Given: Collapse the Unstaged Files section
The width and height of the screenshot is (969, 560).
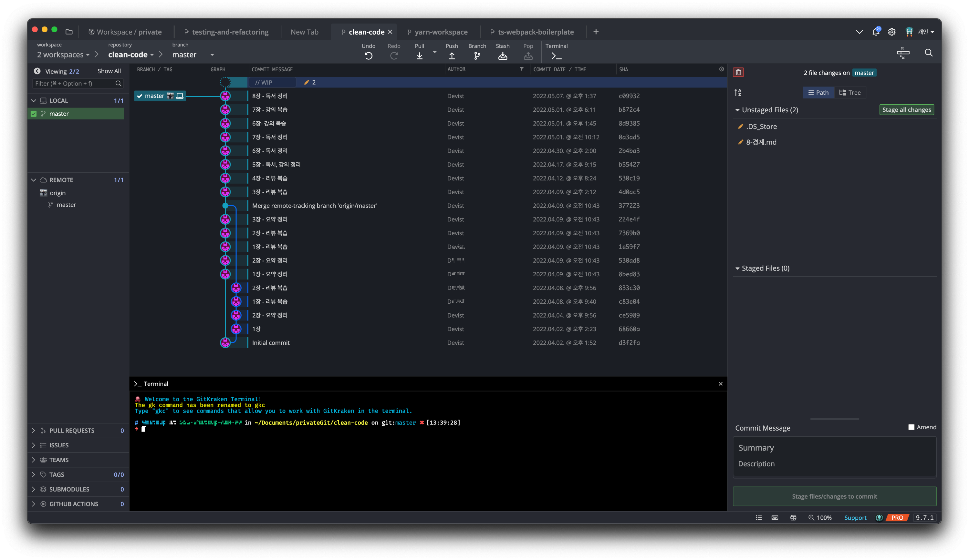Looking at the screenshot, I should pyautogui.click(x=737, y=110).
